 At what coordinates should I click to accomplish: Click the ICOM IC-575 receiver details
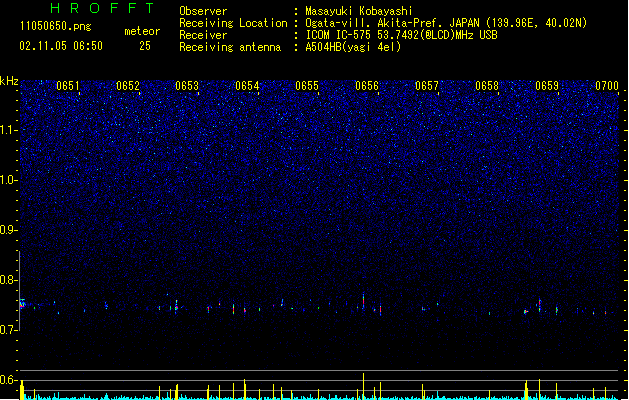pos(401,35)
